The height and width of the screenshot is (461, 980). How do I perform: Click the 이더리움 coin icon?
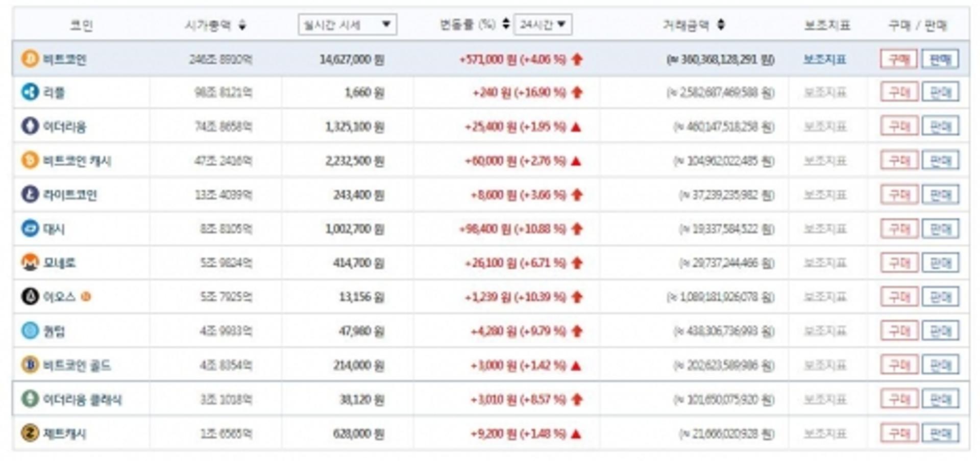point(30,126)
